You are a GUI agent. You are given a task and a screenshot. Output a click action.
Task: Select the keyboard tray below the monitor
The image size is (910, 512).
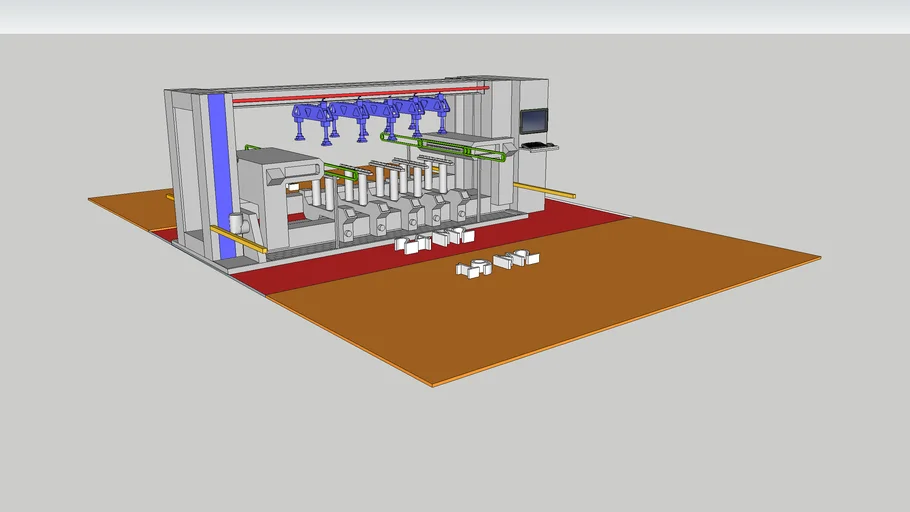click(x=540, y=147)
